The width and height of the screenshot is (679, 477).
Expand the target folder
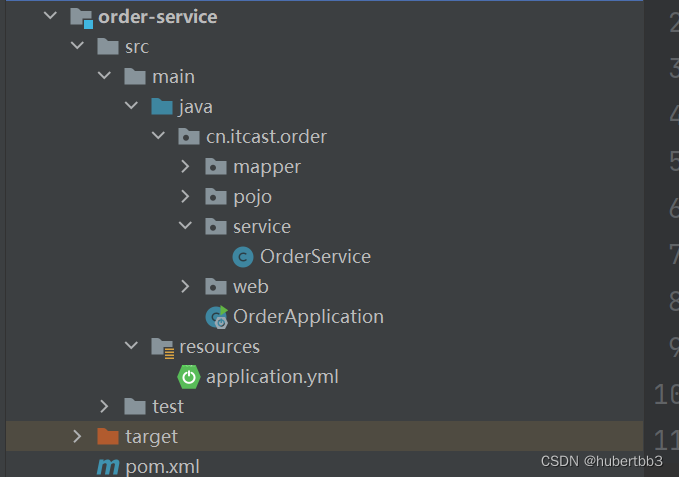[x=78, y=436]
